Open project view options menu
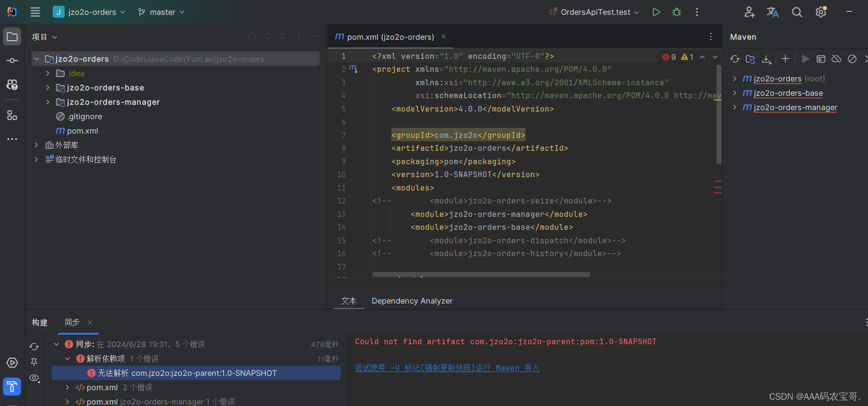The image size is (868, 406). pyautogui.click(x=299, y=36)
